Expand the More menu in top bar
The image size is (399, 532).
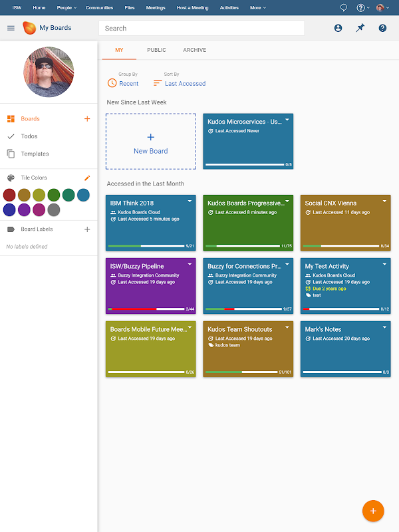coord(258,7)
